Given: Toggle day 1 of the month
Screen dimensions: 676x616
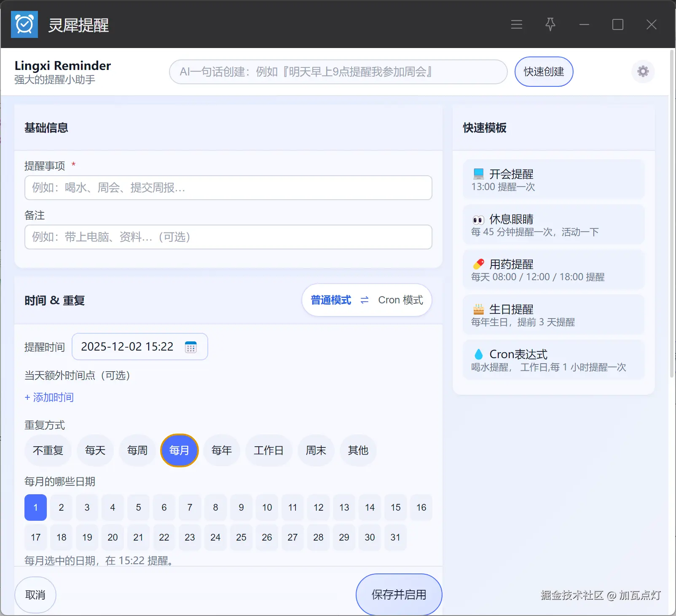Looking at the screenshot, I should pyautogui.click(x=35, y=507).
